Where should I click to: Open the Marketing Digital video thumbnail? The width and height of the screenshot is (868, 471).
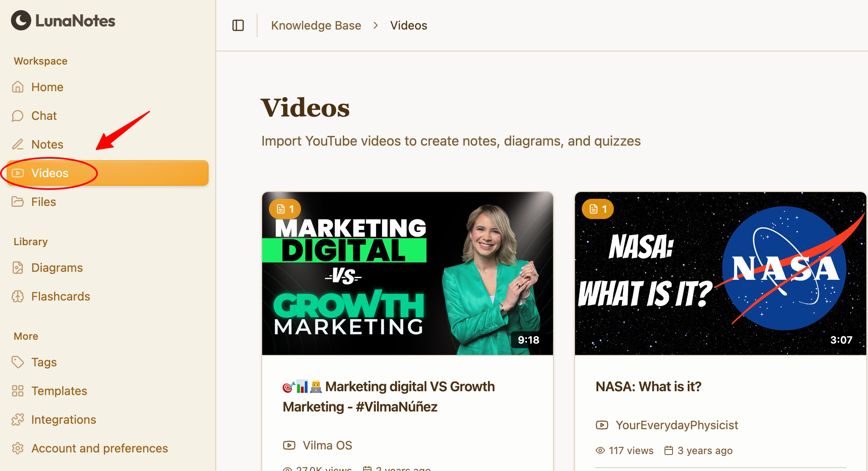tap(407, 273)
